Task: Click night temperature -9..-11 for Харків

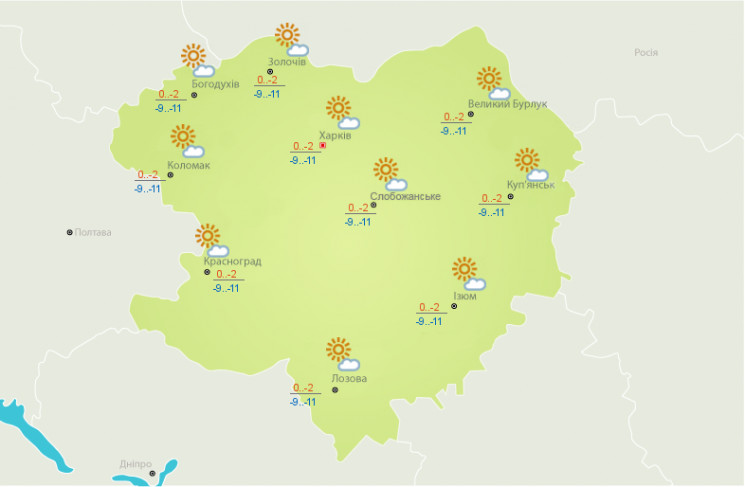Action: pos(303,161)
